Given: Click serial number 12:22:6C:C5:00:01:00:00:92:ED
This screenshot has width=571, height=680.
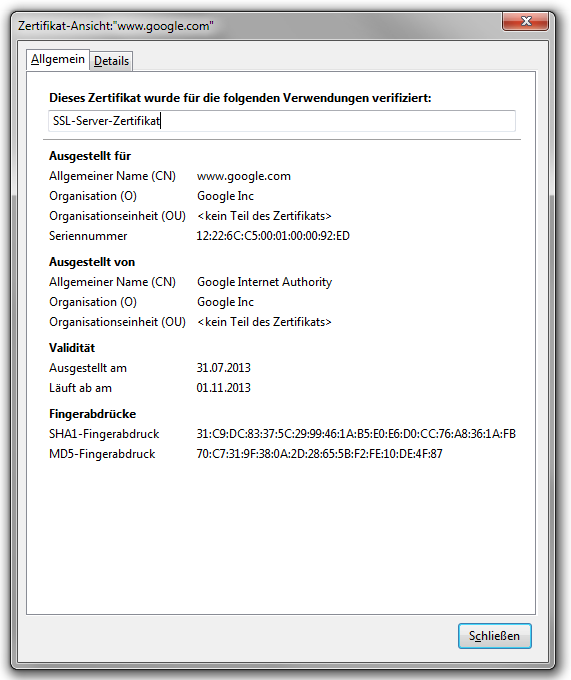Looking at the screenshot, I should [x=273, y=236].
